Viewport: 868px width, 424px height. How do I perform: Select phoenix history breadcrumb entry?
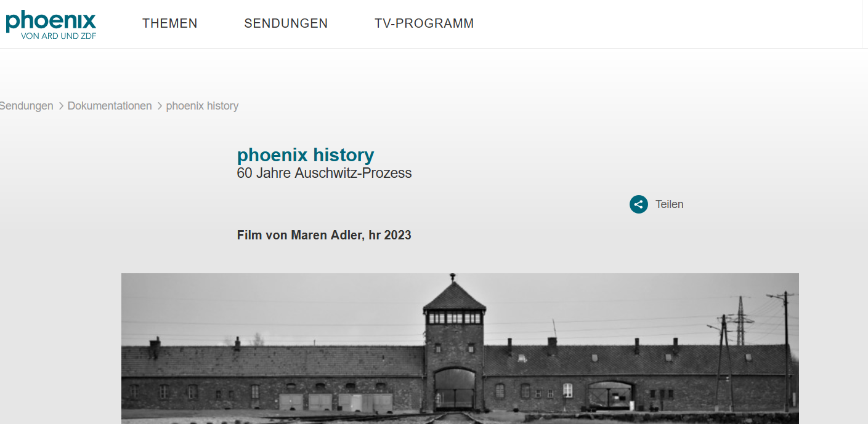(202, 106)
